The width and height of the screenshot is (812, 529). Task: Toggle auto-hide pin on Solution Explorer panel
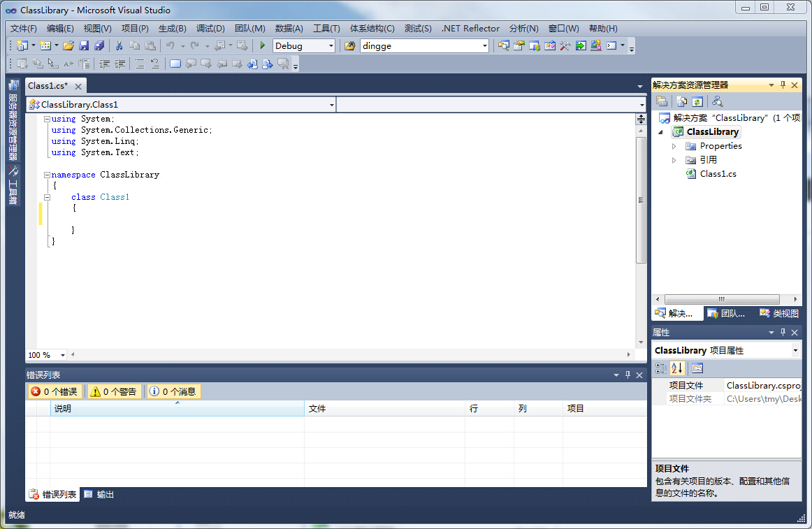pos(783,85)
